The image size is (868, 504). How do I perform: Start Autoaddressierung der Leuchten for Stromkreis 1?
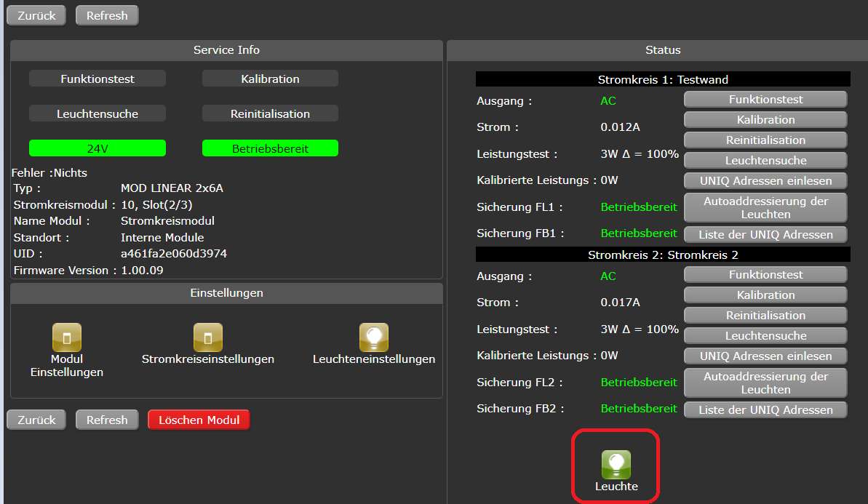point(765,208)
